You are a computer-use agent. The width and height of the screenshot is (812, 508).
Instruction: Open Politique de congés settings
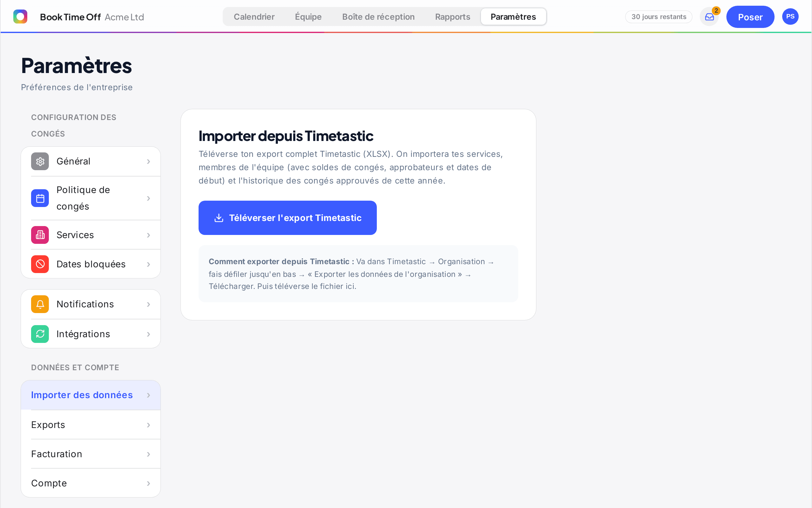[x=91, y=198]
